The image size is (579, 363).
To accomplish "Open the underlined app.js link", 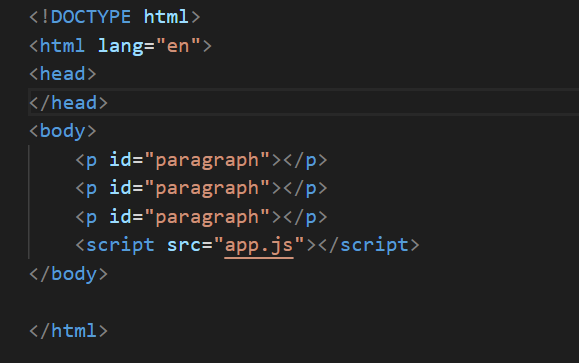I will [x=259, y=246].
